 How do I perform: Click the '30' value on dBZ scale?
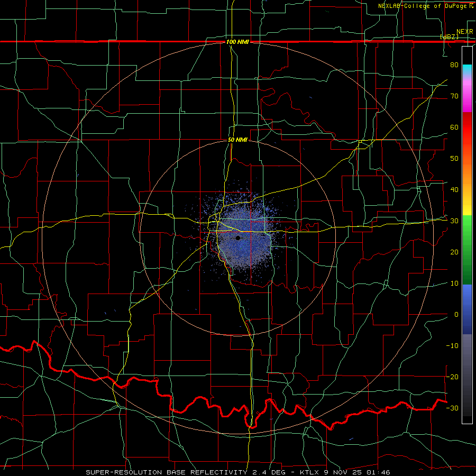pyautogui.click(x=454, y=221)
